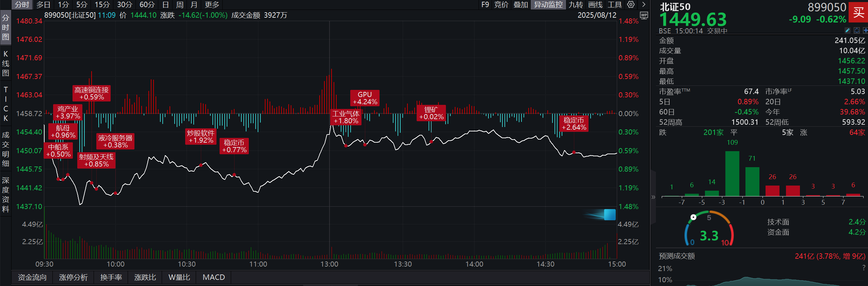Click the 52周高 1500.31 value
868x286 pixels.
click(x=745, y=122)
